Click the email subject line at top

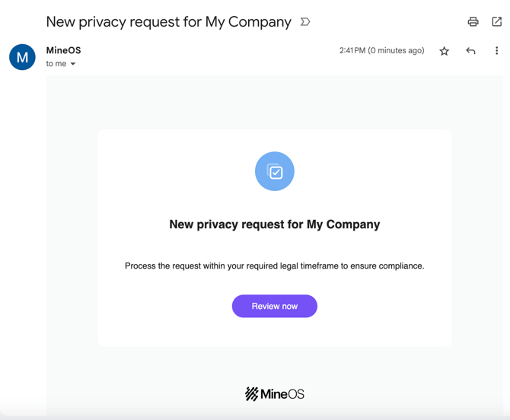click(x=168, y=22)
